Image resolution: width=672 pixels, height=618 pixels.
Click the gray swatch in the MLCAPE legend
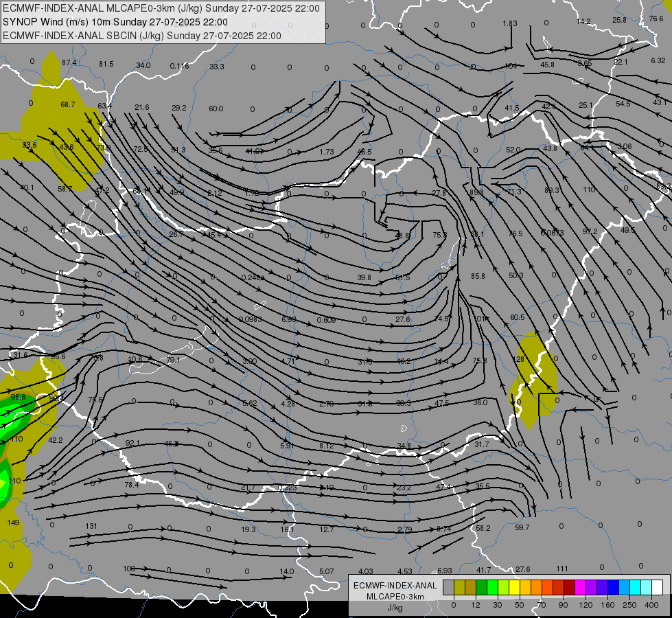[449, 588]
